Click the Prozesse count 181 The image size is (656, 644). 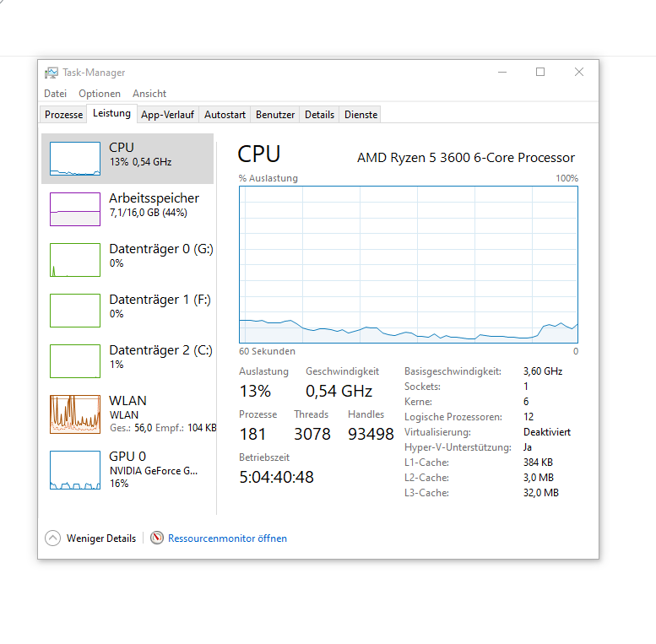252,434
